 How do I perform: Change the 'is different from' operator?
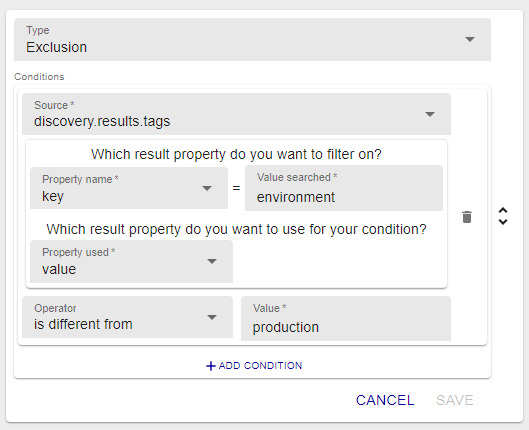coord(83,324)
